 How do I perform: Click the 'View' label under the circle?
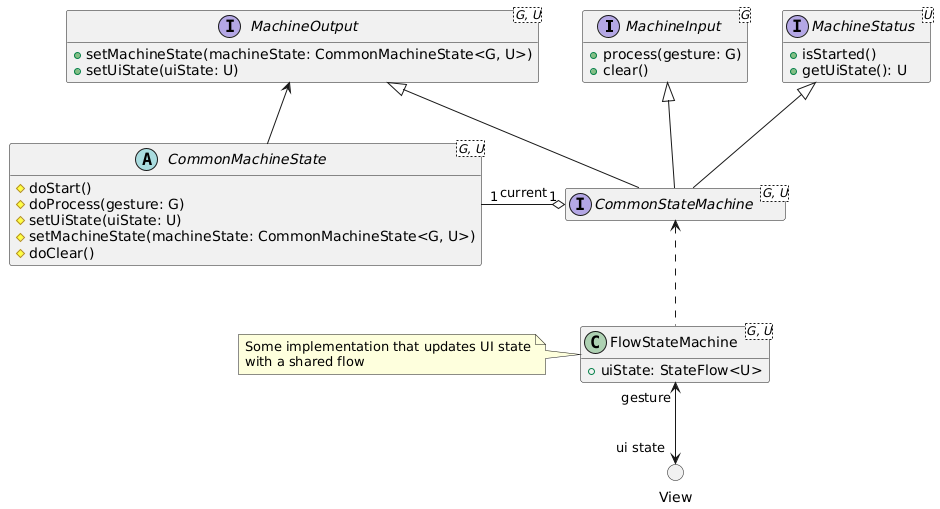click(x=675, y=497)
